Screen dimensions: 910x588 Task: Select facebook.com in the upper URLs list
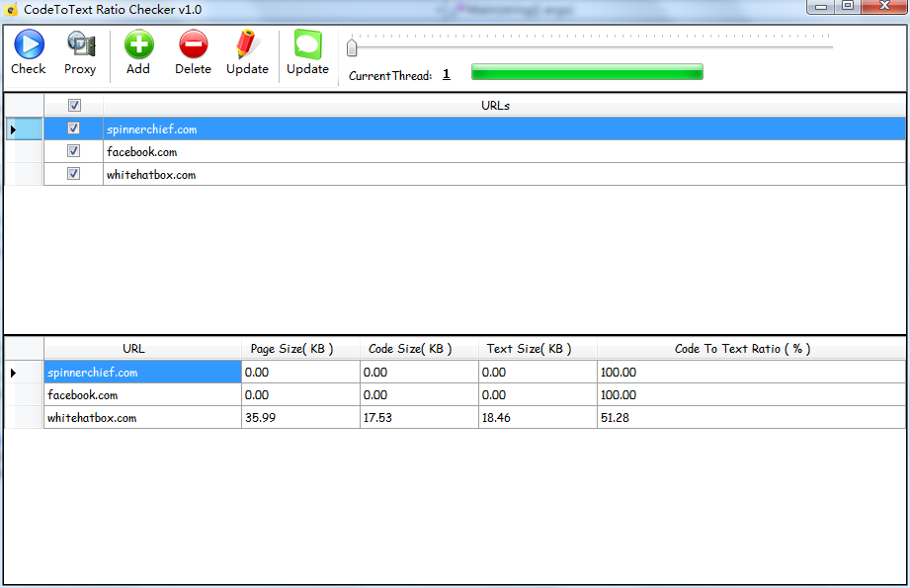tap(142, 152)
